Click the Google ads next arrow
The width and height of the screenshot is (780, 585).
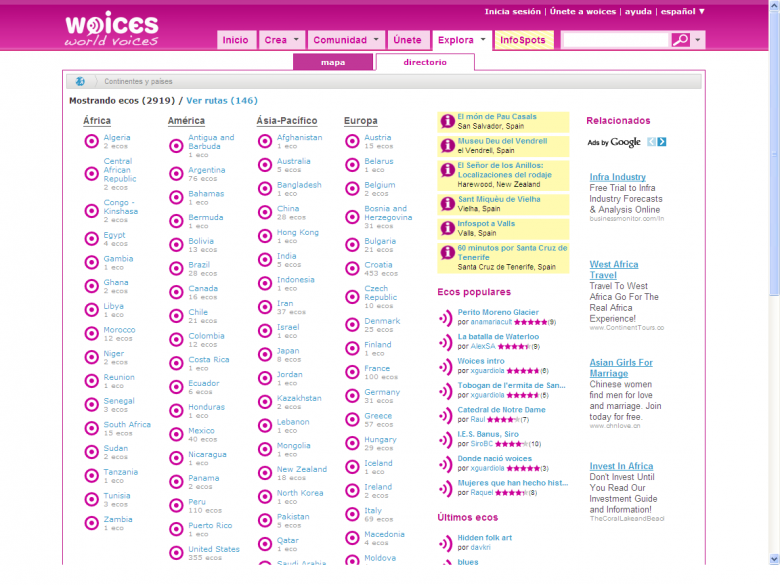pyautogui.click(x=662, y=142)
